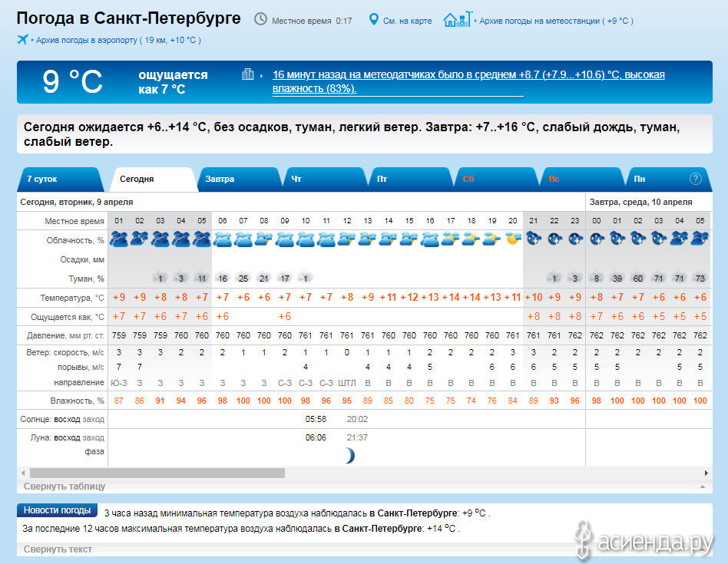Click the Новости погоды label

(57, 510)
